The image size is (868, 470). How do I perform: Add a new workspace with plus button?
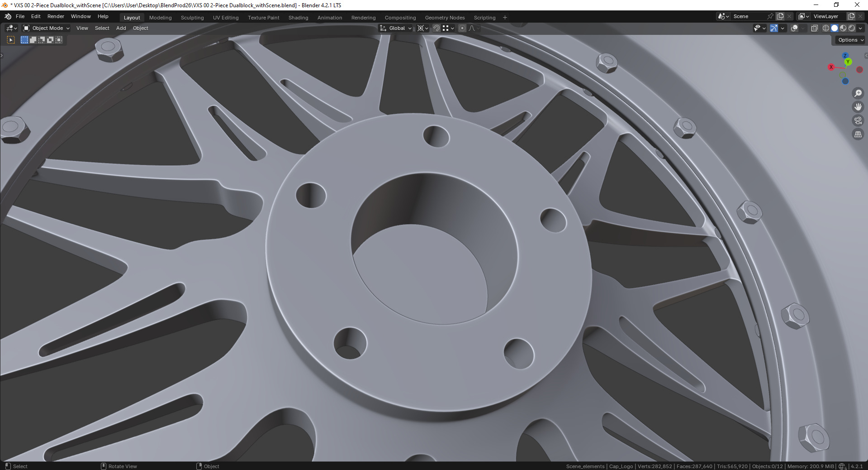(x=505, y=18)
